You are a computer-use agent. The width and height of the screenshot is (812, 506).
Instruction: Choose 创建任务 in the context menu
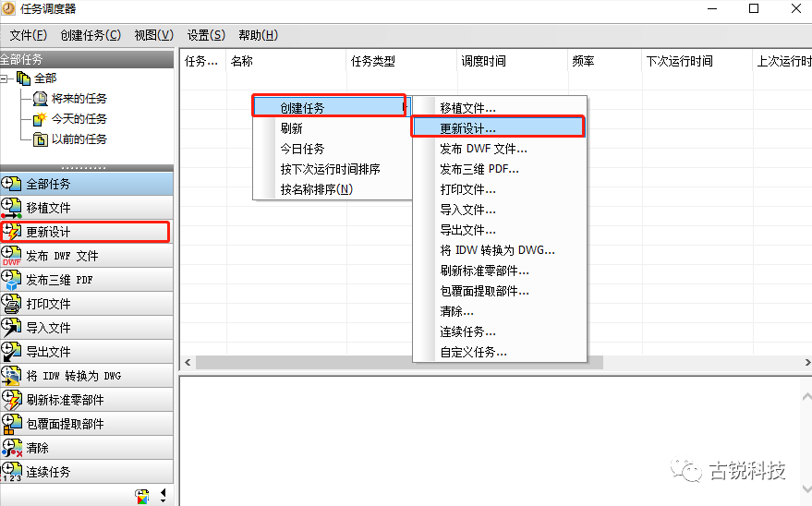pos(332,108)
